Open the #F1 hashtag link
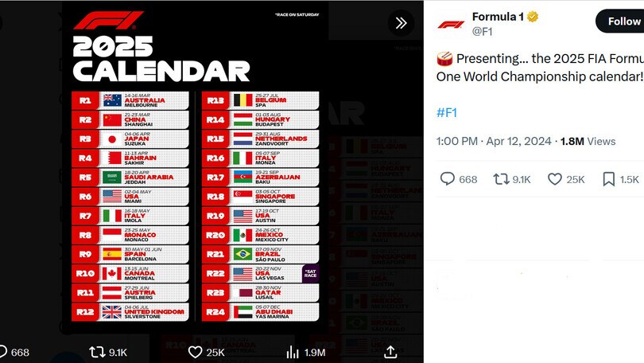644x363 pixels. coord(447,112)
